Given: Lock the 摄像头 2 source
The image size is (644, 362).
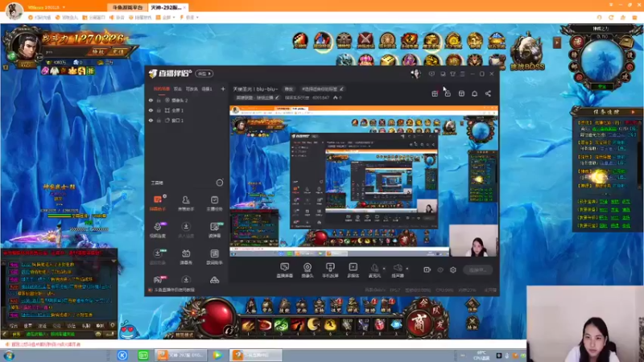Looking at the screenshot, I should click(x=159, y=100).
